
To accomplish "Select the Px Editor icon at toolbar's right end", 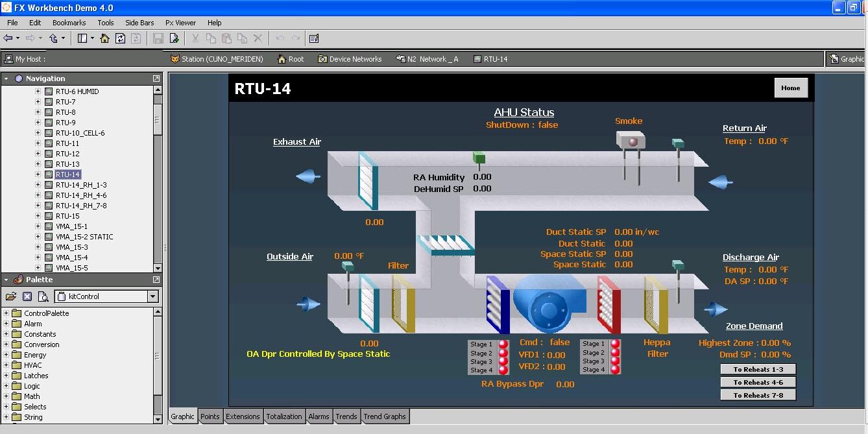I will pyautogui.click(x=315, y=38).
